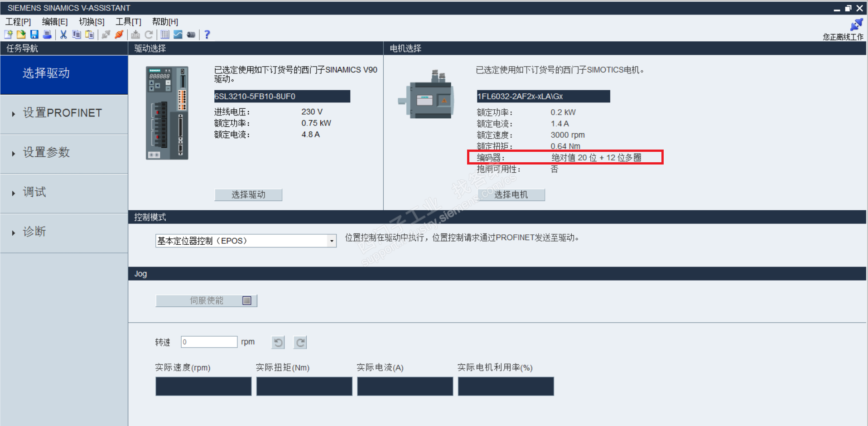Viewport: 868px width, 426px height.
Task: Click the rated torque value 0.64 Nm
Action: [x=565, y=146]
